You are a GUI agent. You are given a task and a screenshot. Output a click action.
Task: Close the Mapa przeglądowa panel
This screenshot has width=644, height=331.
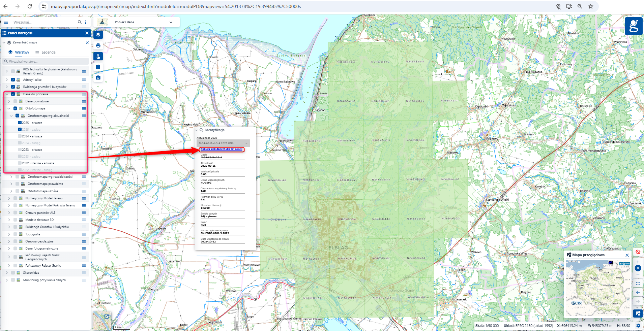pyautogui.click(x=627, y=255)
